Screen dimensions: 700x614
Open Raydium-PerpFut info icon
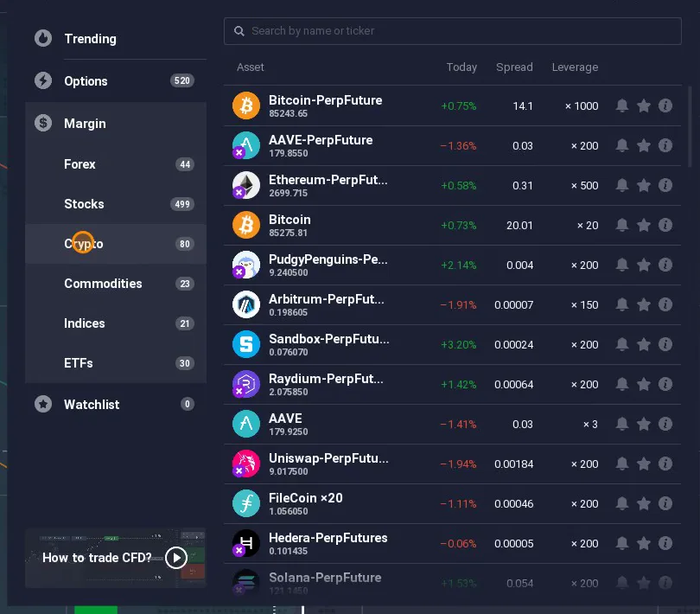tap(665, 384)
